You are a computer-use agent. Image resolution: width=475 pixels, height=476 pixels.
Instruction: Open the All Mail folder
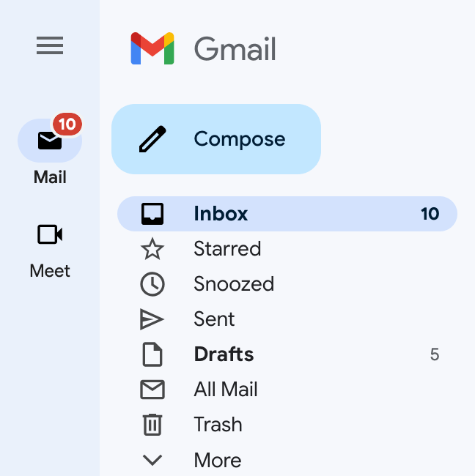click(287, 390)
